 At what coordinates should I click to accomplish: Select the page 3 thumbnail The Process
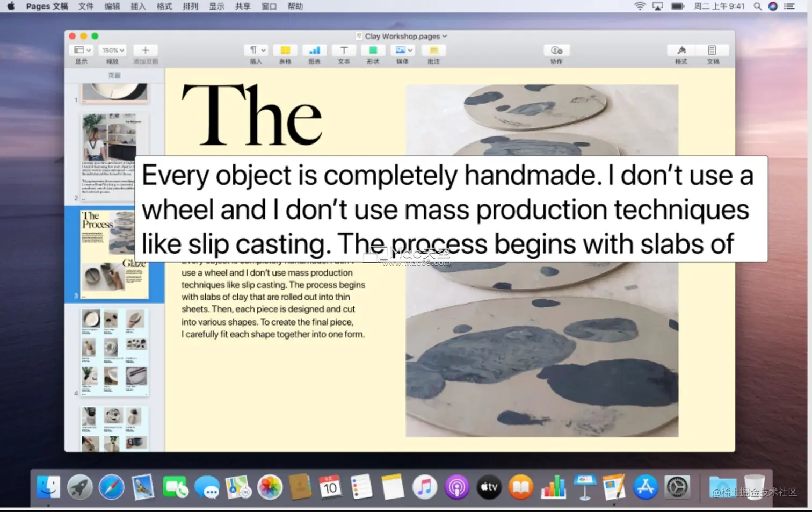[x=114, y=254]
